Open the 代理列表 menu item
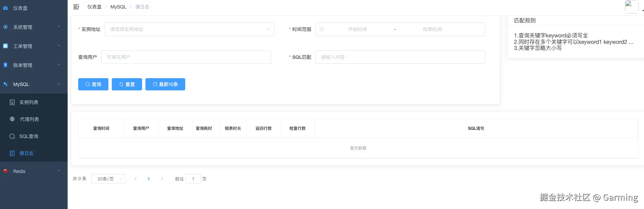 tap(34, 119)
